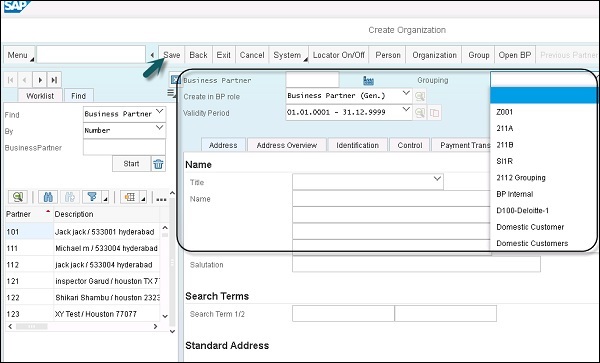The image size is (600, 363).
Task: Click the factory icon next to Business Partner field
Action: [x=368, y=80]
